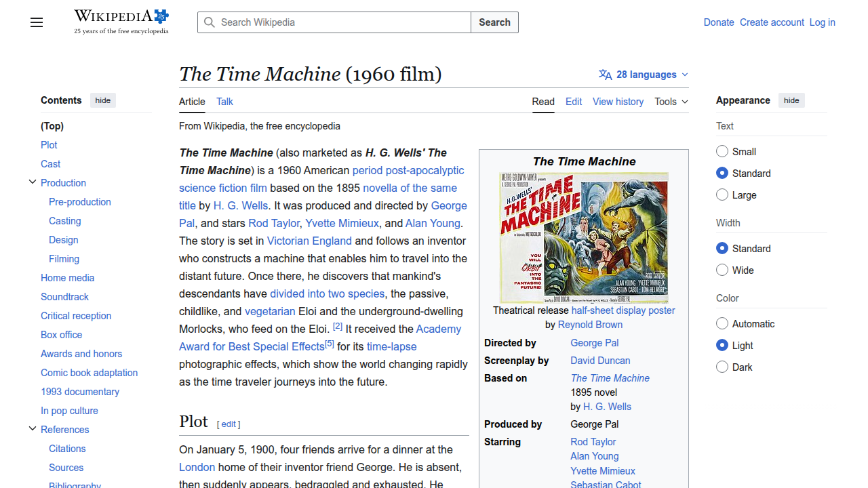The width and height of the screenshot is (868, 488).
Task: Collapse the References section in contents
Action: coord(32,428)
